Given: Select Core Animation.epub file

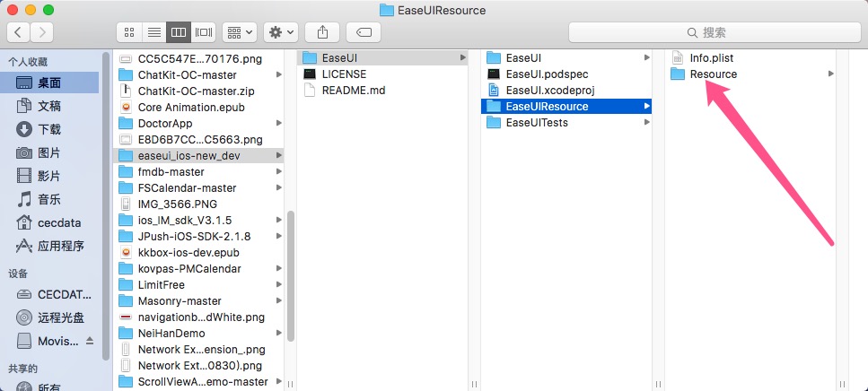Looking at the screenshot, I should click(x=198, y=108).
